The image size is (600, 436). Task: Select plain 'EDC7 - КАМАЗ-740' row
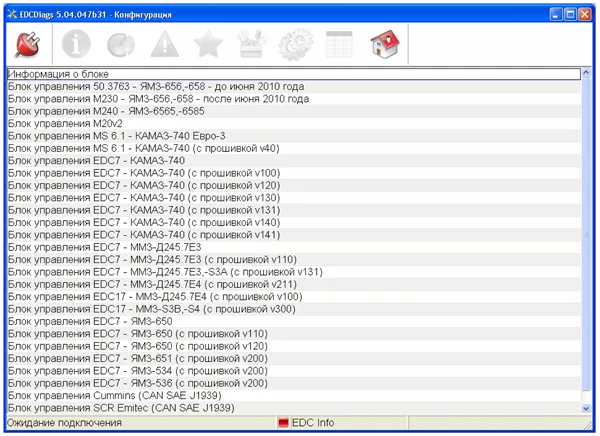click(x=294, y=160)
